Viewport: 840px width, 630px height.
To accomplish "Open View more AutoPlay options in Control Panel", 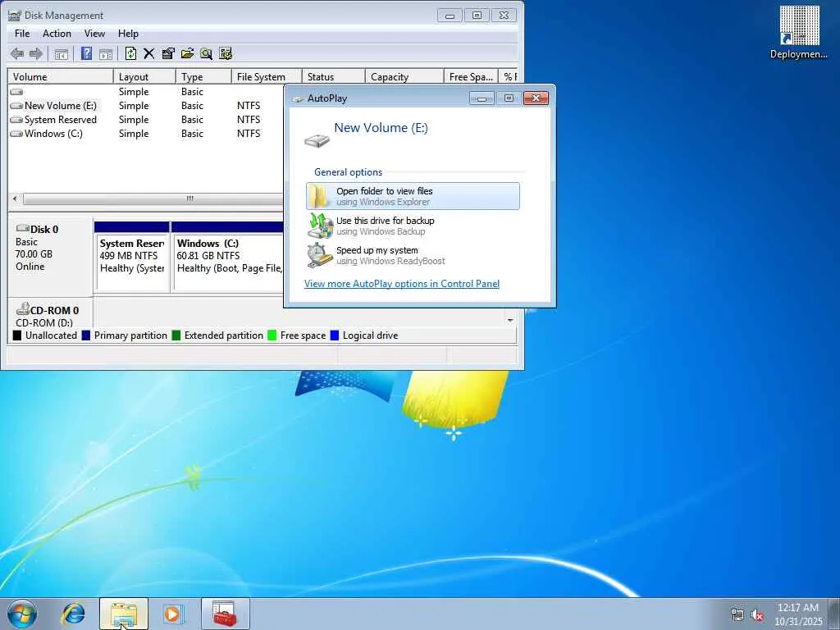I will coord(402,283).
